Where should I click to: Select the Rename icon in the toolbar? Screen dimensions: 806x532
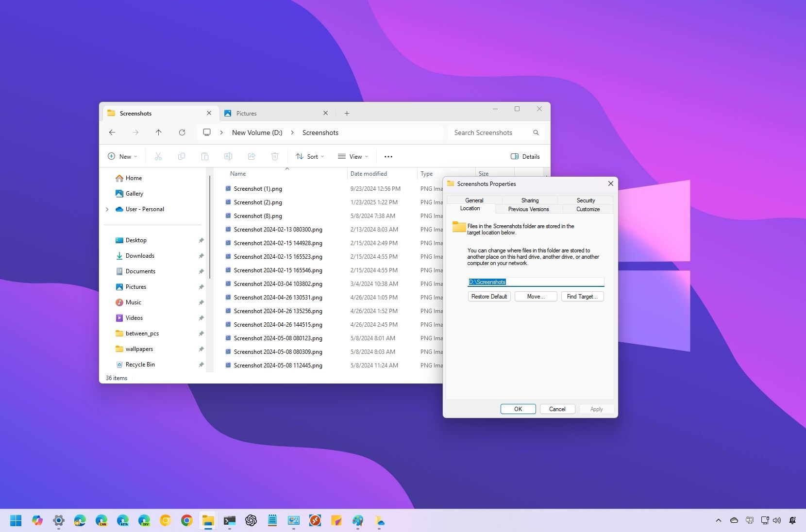(228, 156)
